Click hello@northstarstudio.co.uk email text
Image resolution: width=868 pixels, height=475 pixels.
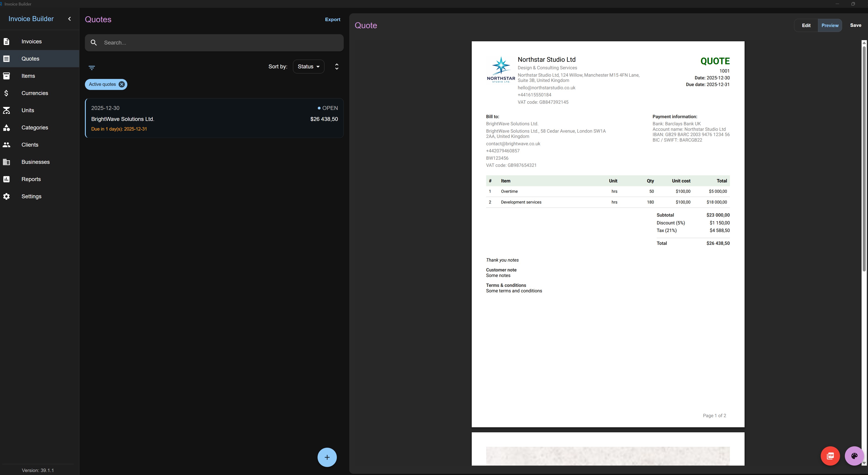(546, 88)
